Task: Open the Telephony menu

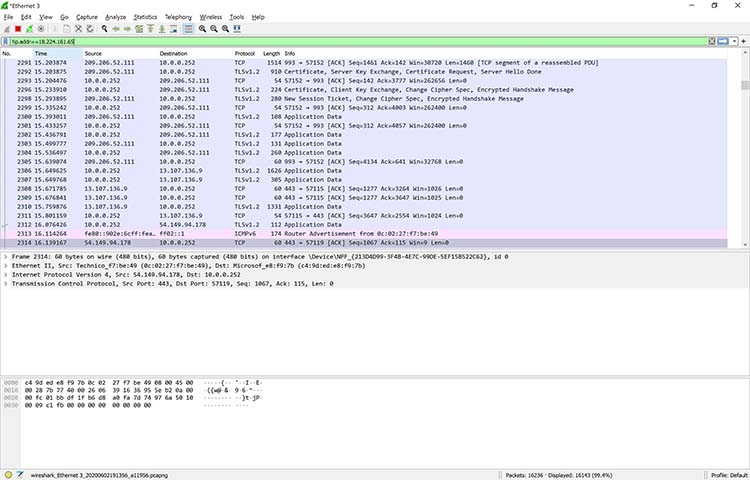Action: coord(178,17)
